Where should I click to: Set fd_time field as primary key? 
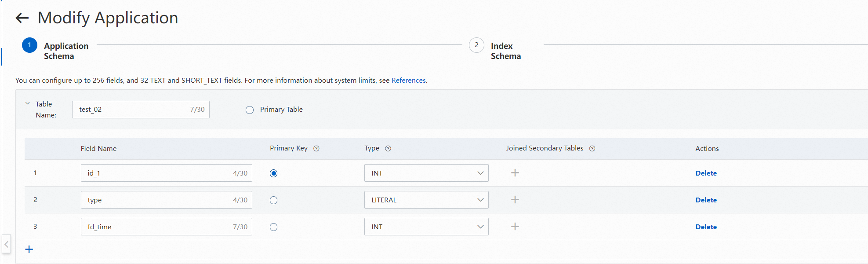click(x=273, y=227)
